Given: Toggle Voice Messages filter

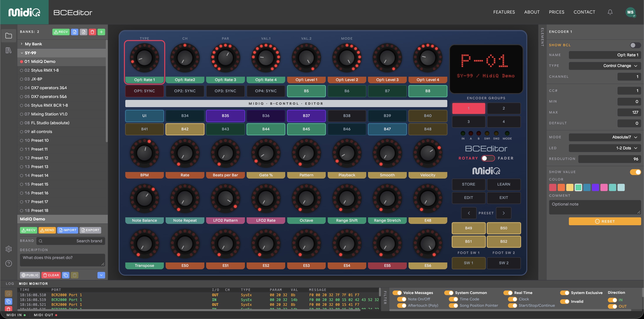Looking at the screenshot, I should (x=397, y=293).
